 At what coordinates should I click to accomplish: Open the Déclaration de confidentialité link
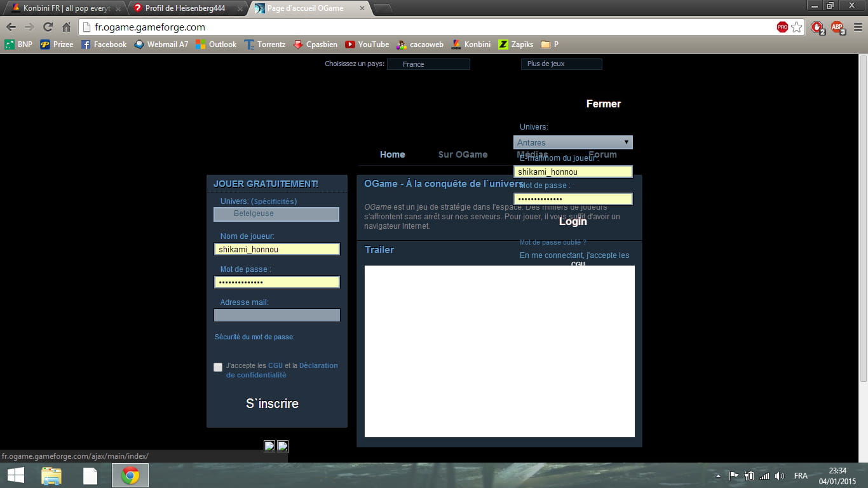(282, 370)
